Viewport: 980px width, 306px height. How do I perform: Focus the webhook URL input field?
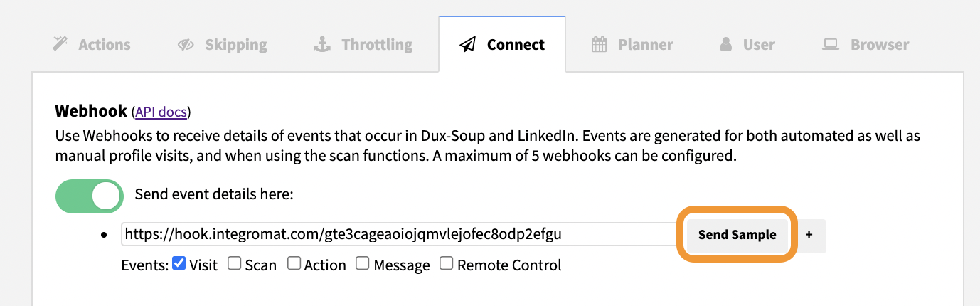pos(399,234)
